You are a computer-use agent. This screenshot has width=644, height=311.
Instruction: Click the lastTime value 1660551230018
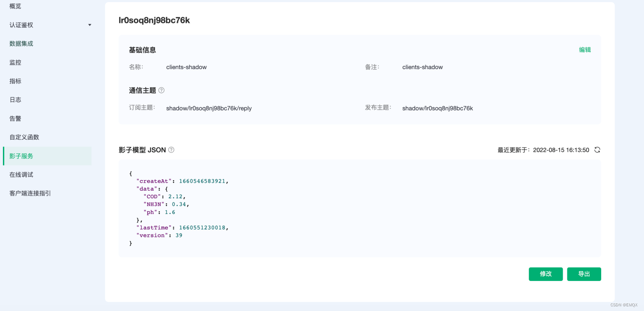click(x=203, y=228)
